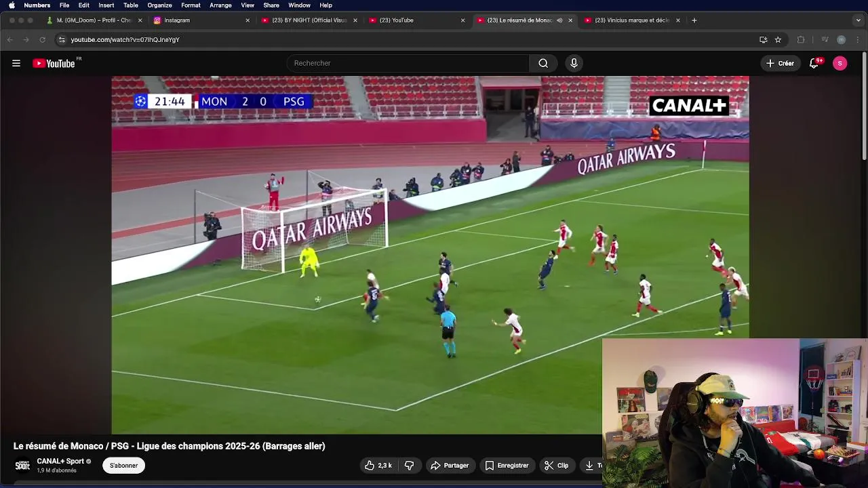The height and width of the screenshot is (488, 868).
Task: Open the media control icon in toolbar
Action: (825, 39)
